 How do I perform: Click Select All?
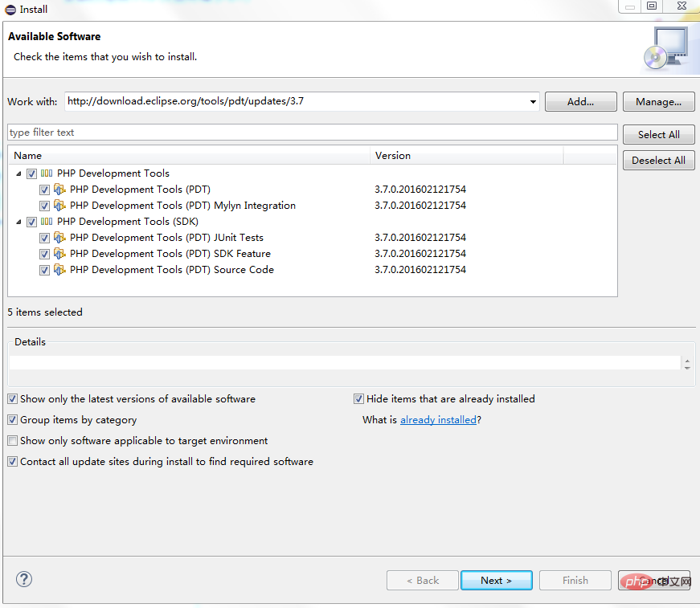click(658, 134)
